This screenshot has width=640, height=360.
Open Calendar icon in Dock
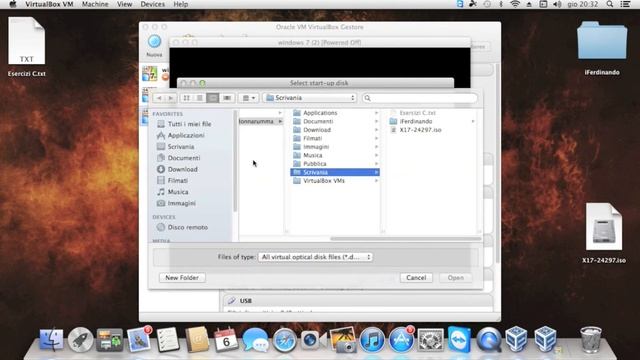click(x=226, y=340)
